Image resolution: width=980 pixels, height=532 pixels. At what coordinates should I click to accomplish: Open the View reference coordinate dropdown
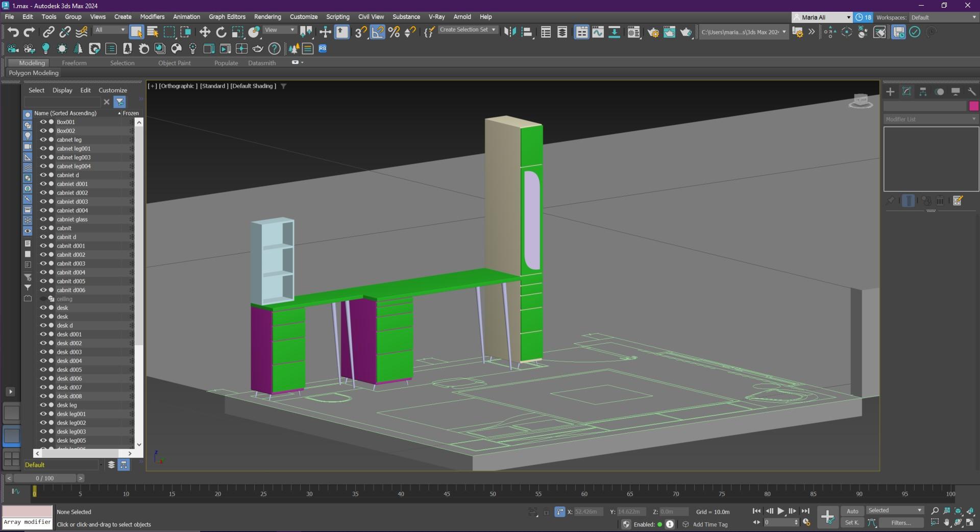(279, 30)
